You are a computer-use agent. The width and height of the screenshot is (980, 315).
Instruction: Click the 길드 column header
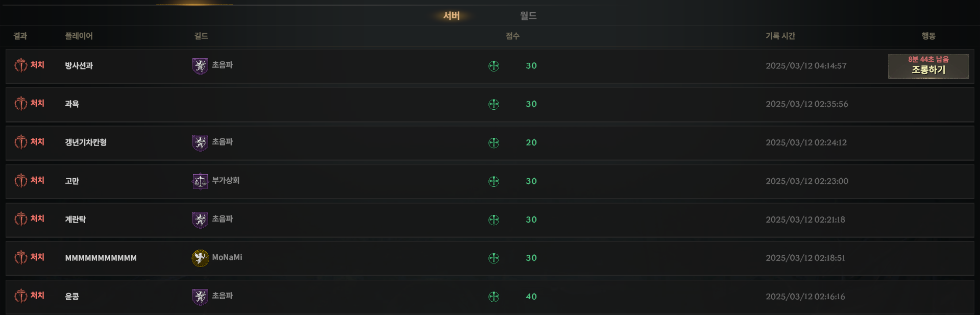[x=201, y=36]
